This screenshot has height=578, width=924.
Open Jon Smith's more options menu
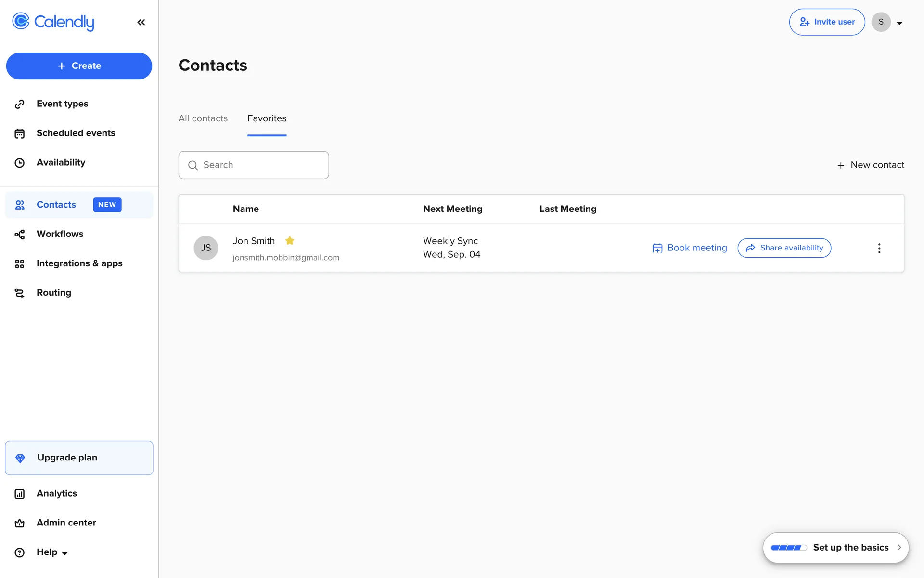pyautogui.click(x=879, y=248)
